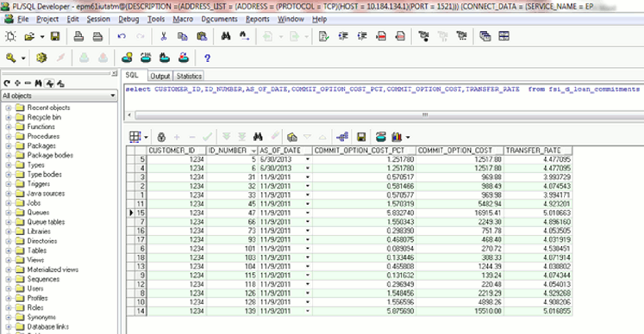Viewport: 644px width, 334px height.
Task: Click the AS_OF_DATE column header
Action: (x=285, y=151)
